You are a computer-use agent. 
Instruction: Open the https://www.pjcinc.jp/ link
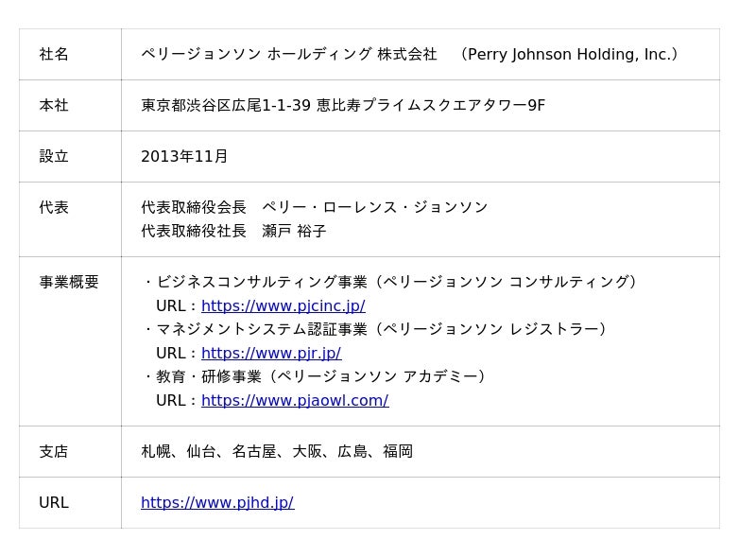(283, 305)
